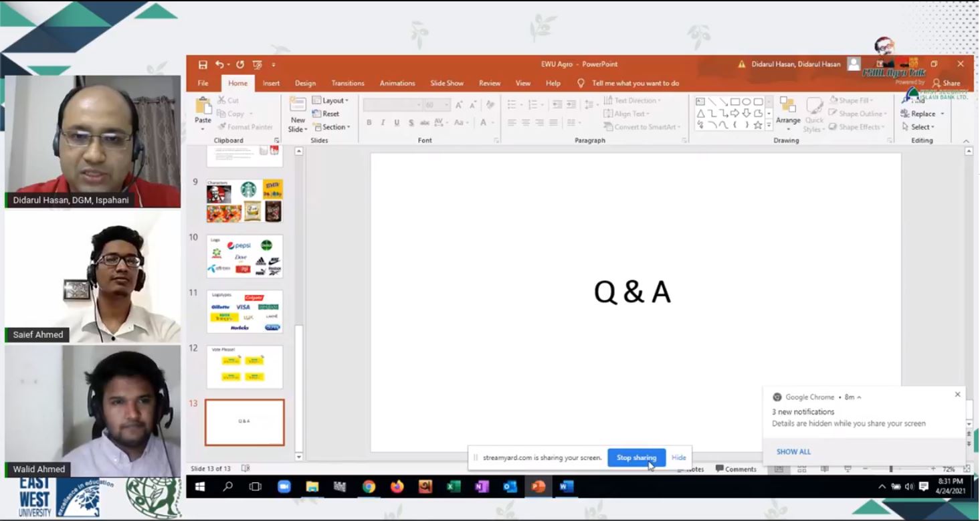Align text left
This screenshot has height=521, width=980.
[x=512, y=123]
